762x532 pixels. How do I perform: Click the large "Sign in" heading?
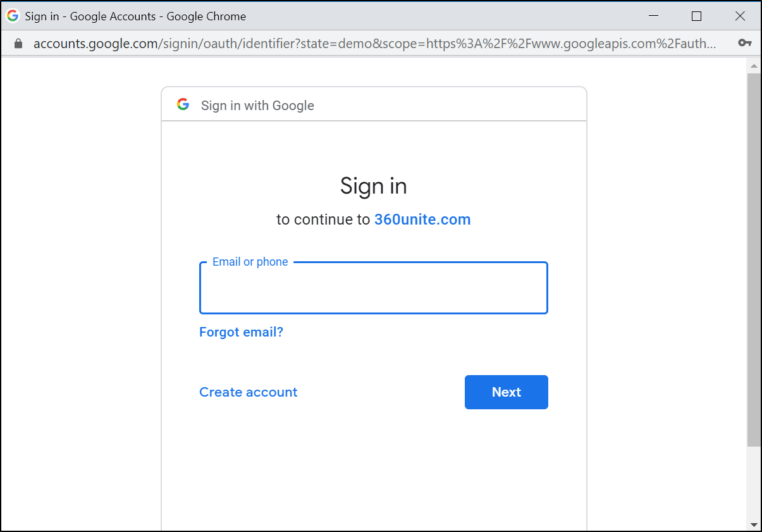(x=373, y=186)
